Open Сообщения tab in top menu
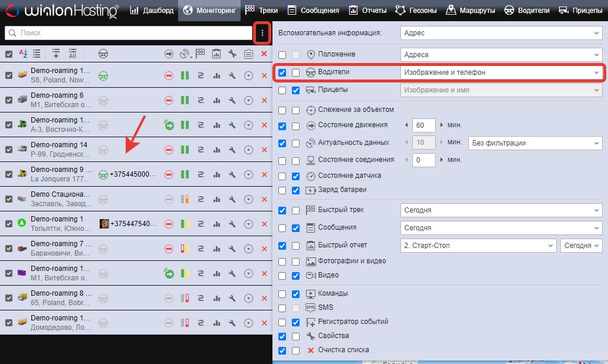The width and height of the screenshot is (608, 364). [x=313, y=11]
